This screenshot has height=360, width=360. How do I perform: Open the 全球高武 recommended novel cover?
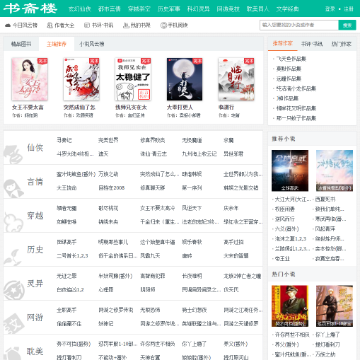pyautogui.click(x=290, y=171)
